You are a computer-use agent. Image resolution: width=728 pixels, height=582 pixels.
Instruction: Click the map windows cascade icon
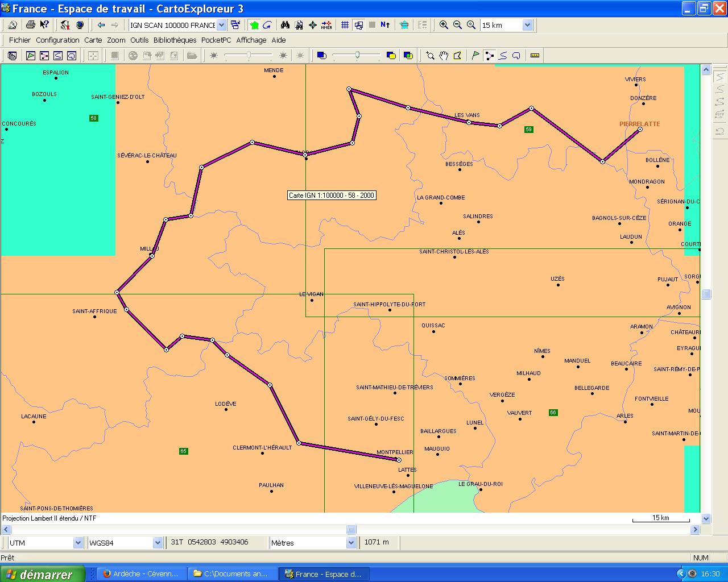235,25
